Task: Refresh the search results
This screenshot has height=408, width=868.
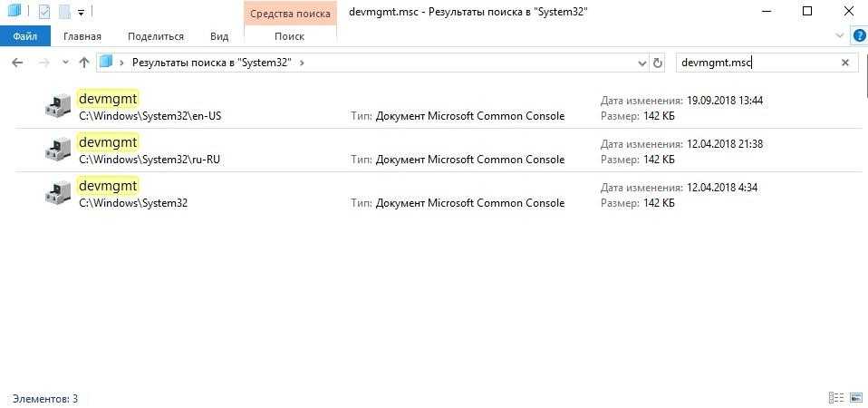Action: [x=658, y=63]
